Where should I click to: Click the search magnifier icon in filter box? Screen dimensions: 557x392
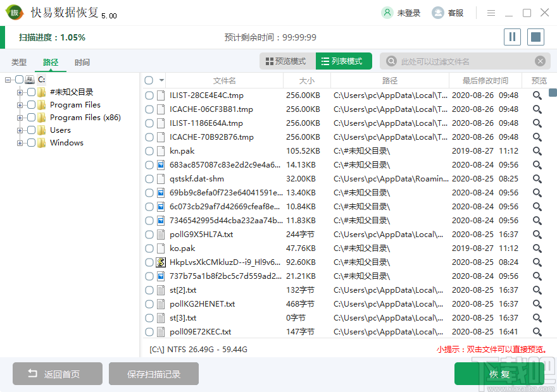coord(391,61)
